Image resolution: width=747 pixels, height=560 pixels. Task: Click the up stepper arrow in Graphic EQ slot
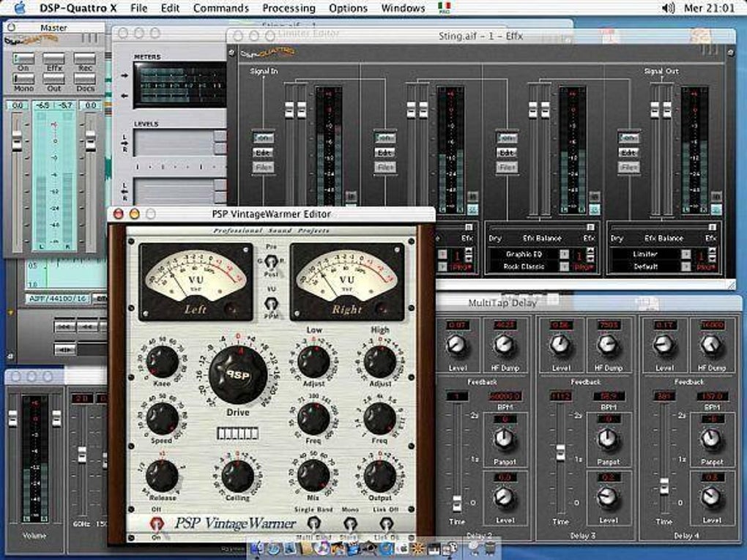(x=591, y=251)
